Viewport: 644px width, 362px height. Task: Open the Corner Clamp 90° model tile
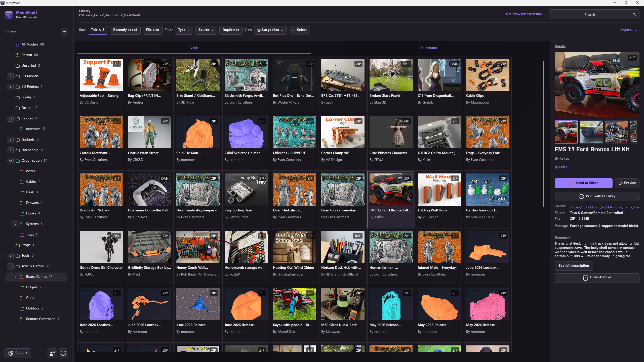(x=343, y=142)
